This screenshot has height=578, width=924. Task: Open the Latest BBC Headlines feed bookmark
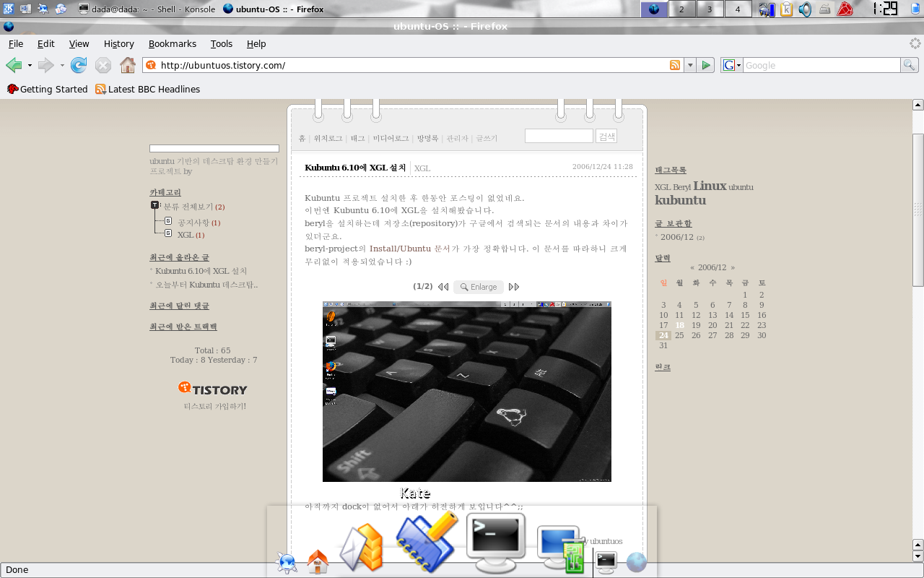click(148, 89)
